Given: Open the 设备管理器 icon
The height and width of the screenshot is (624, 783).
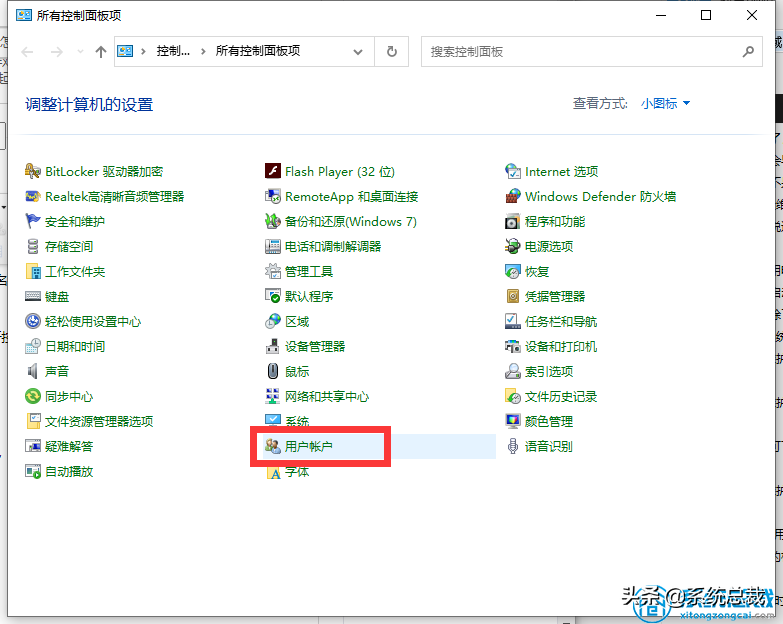Looking at the screenshot, I should [273, 346].
